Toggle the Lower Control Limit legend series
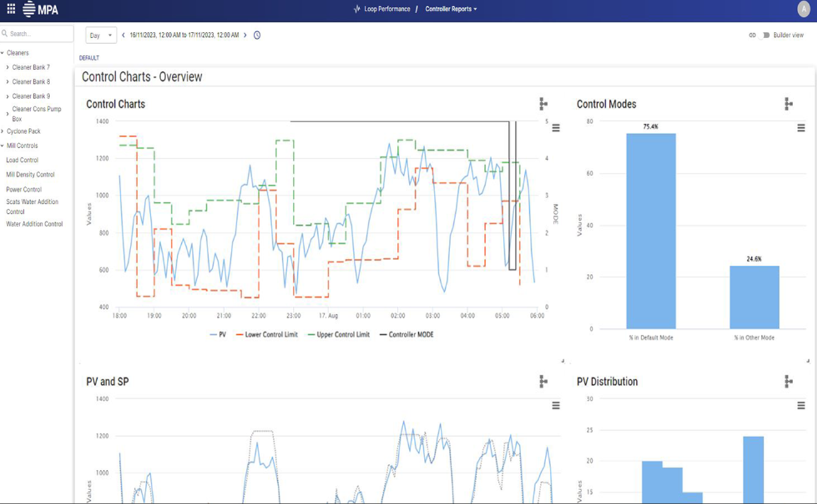Viewport: 817px width, 504px height. pyautogui.click(x=266, y=335)
